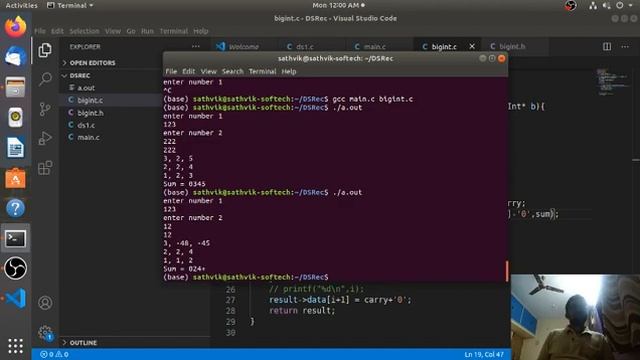Screen dimensions: 640x360
Task: Open Firefox from the dock
Action: tap(16, 27)
